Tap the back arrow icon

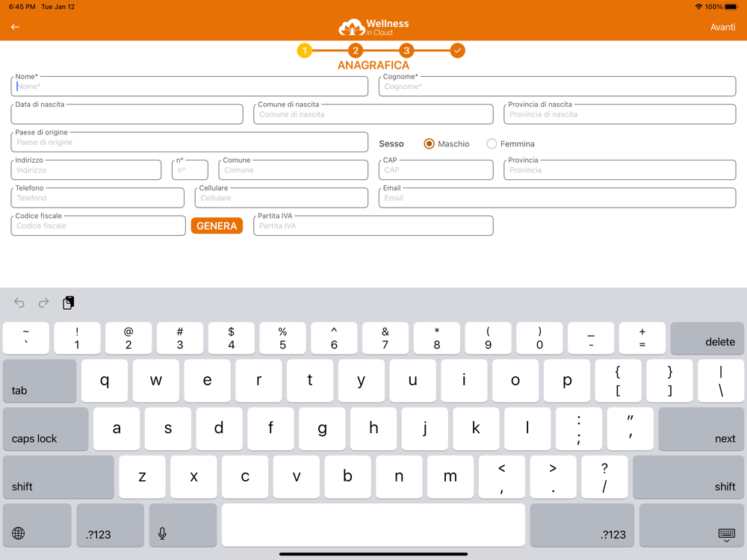coord(15,27)
